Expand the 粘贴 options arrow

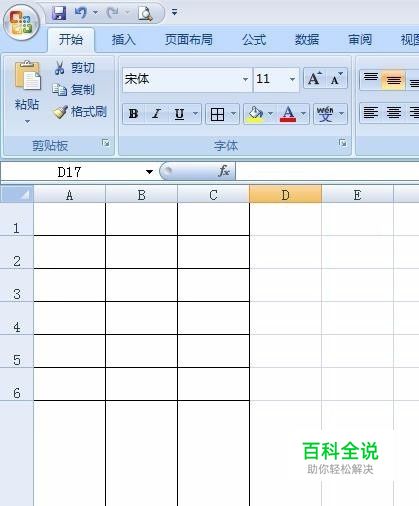coord(27,122)
